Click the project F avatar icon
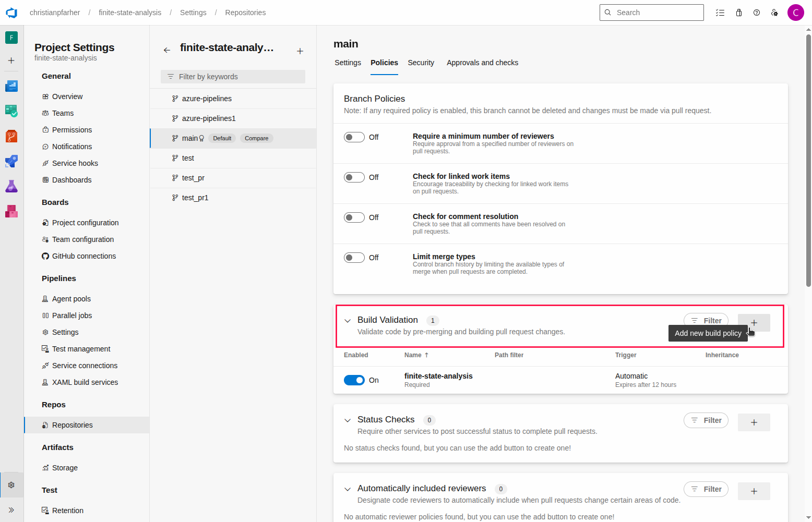 coord(11,38)
